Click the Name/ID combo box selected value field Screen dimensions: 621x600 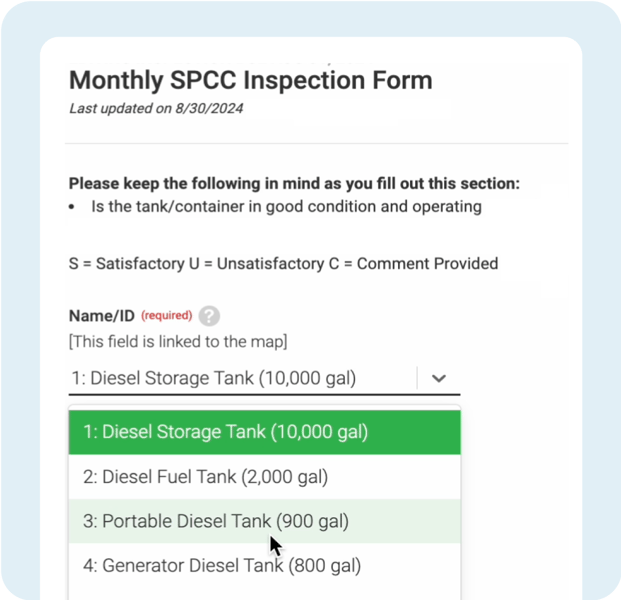214,378
